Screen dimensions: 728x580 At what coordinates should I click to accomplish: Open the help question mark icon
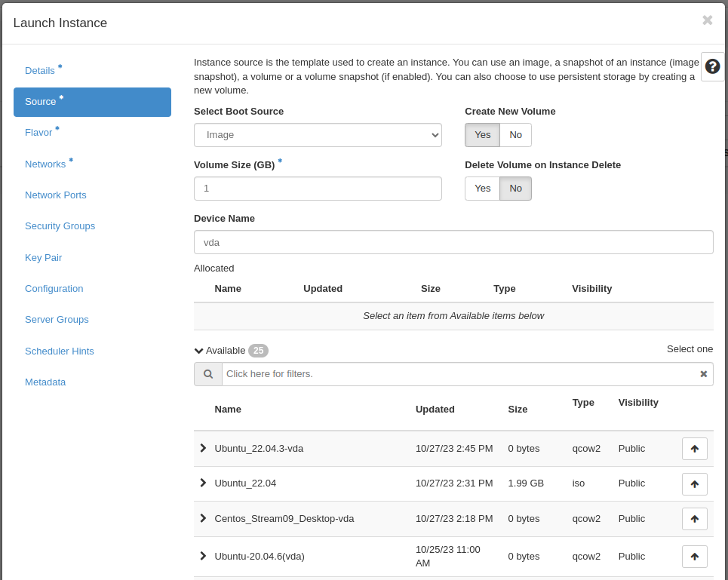coord(712,67)
